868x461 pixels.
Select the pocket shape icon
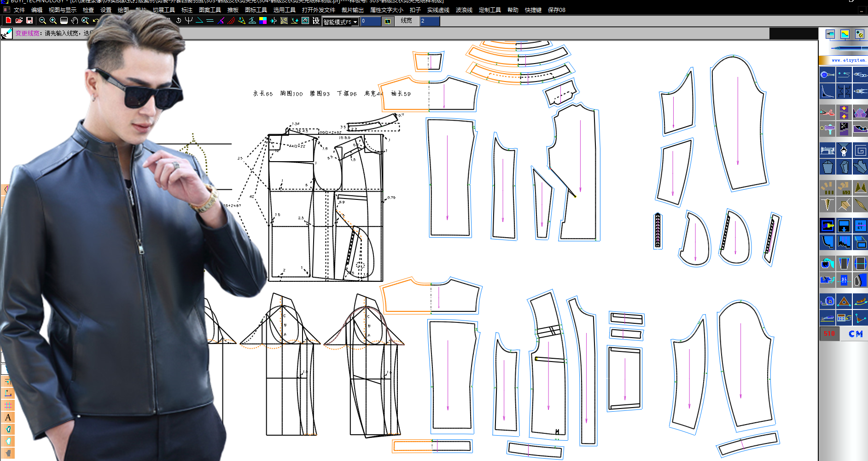coord(827,166)
